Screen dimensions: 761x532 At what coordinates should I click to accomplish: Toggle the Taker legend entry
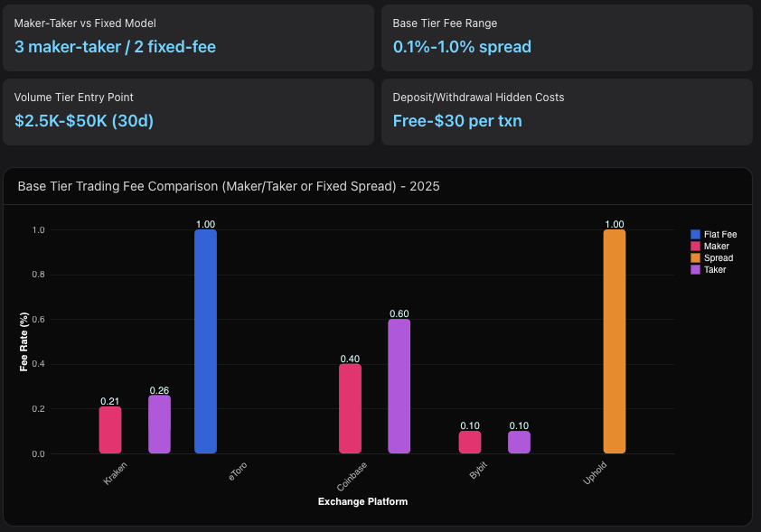[709, 269]
